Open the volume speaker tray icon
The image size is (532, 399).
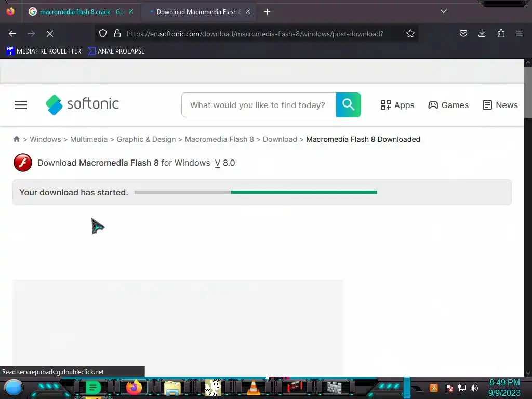point(474,388)
